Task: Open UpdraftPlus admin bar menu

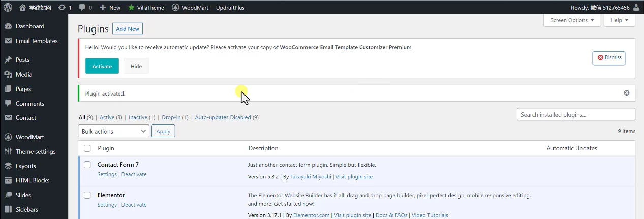Action: tap(230, 8)
